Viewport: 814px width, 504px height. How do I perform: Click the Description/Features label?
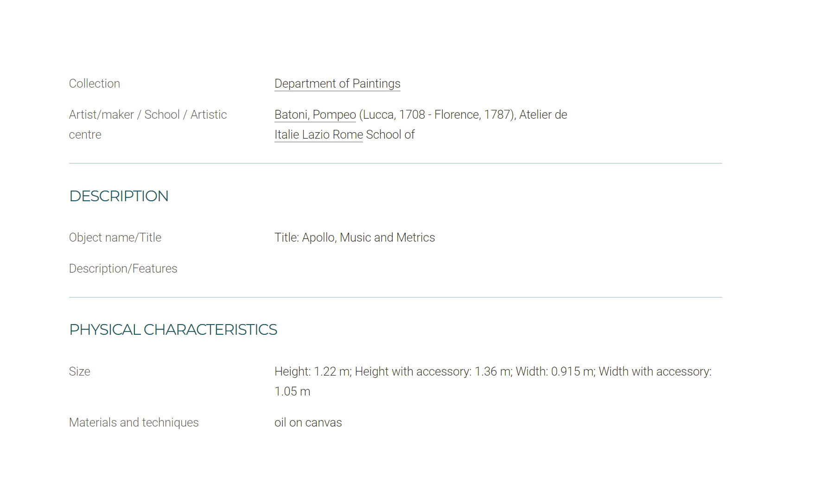click(x=123, y=268)
